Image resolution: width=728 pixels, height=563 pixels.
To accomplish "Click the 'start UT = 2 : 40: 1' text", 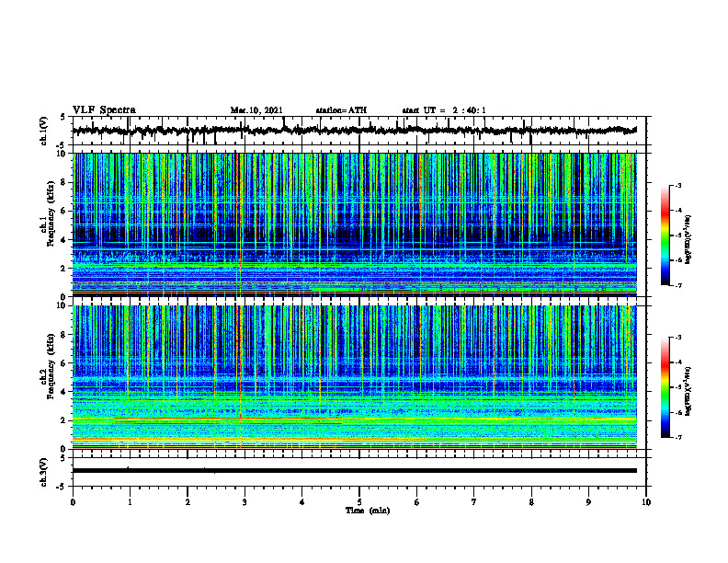I will (x=444, y=110).
